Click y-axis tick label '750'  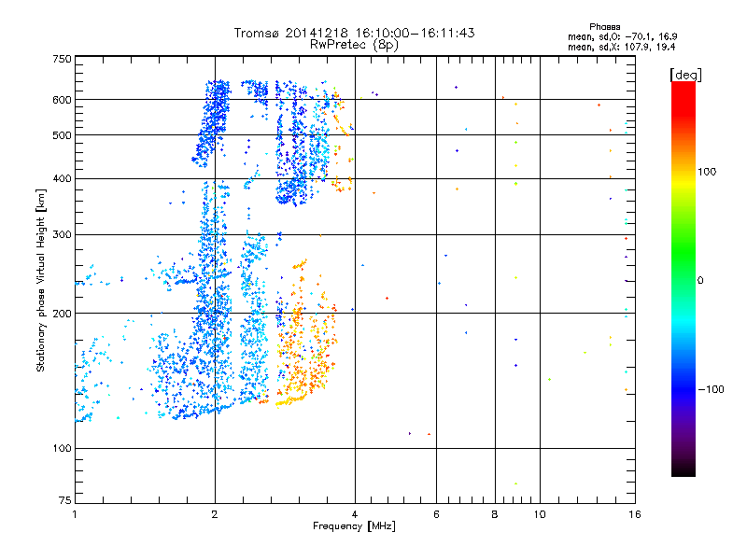(62, 59)
